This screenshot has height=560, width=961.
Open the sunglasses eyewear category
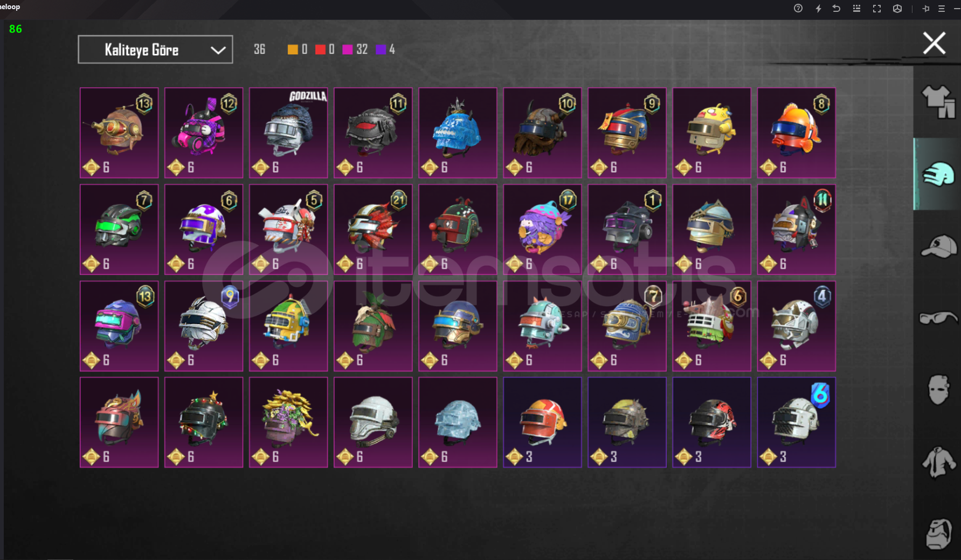pos(938,318)
